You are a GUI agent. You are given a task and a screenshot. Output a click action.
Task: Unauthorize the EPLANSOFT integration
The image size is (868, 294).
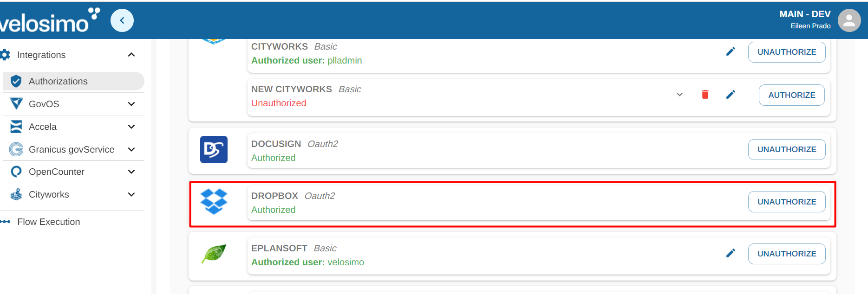coord(787,254)
